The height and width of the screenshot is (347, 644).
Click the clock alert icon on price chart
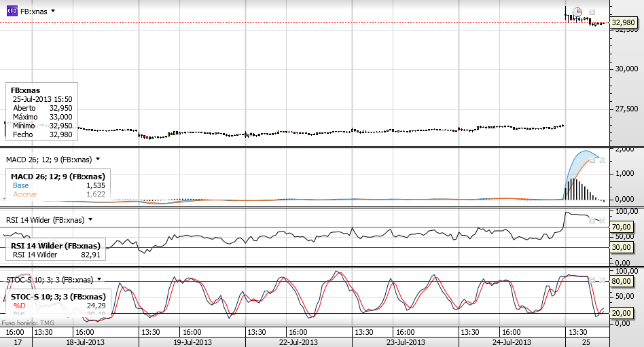tap(577, 12)
